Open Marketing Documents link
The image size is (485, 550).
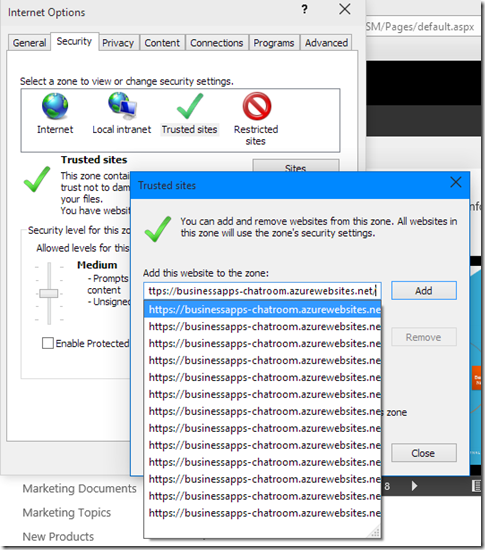[80, 488]
